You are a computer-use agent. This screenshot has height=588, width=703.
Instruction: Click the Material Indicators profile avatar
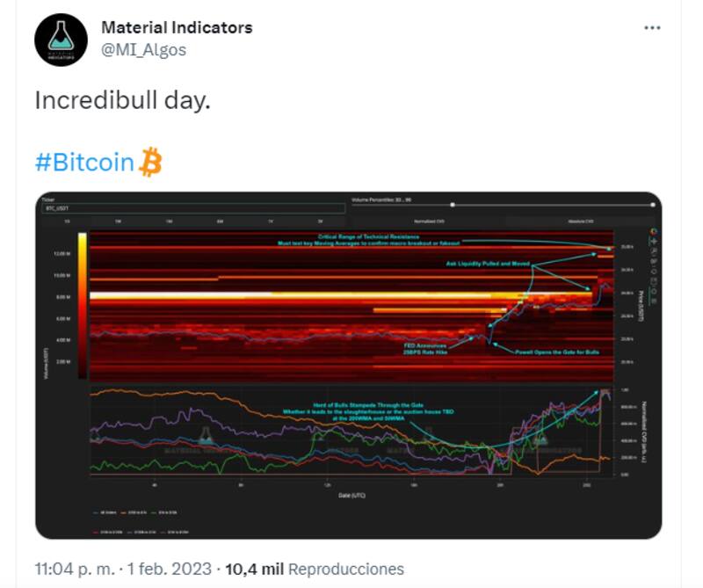pyautogui.click(x=61, y=40)
